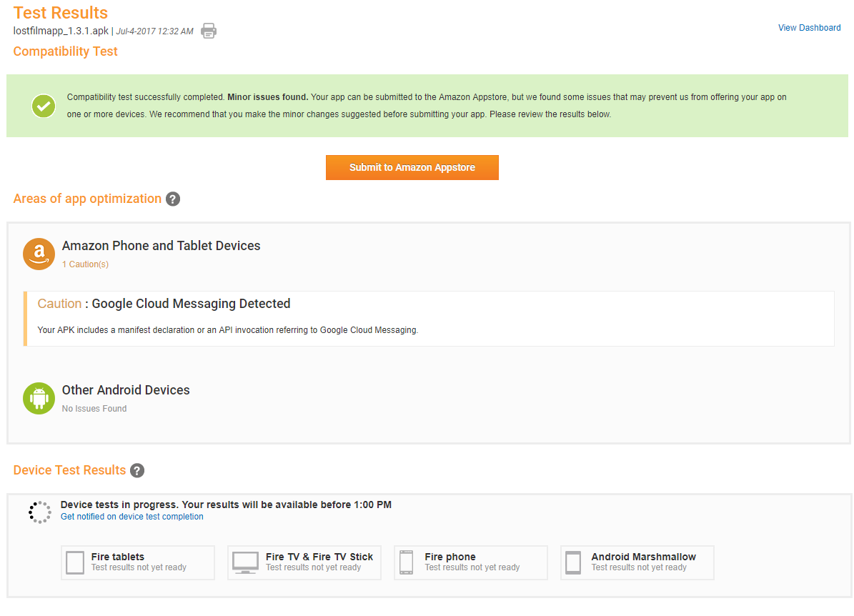Click the Fire phone device icon
Viewport: 854px width, 616px height.
407,562
